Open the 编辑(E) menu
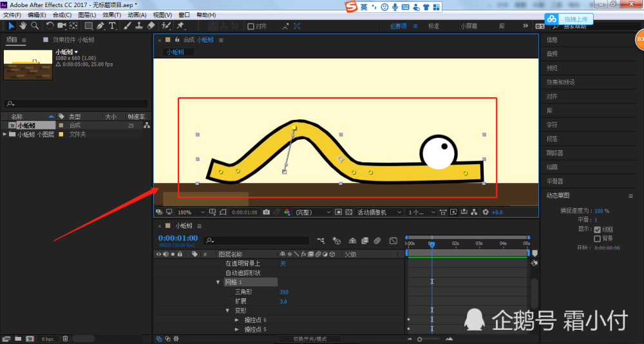Screen dimensions: 644x344 point(37,15)
